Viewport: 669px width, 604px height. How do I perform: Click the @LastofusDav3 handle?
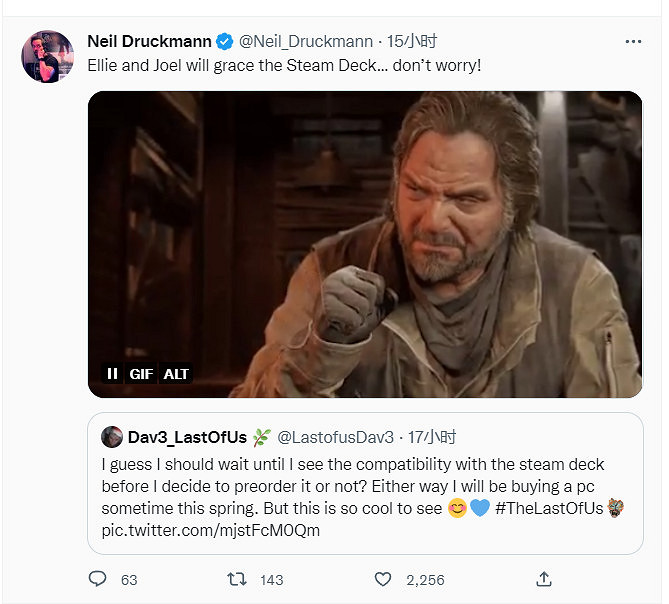[335, 437]
